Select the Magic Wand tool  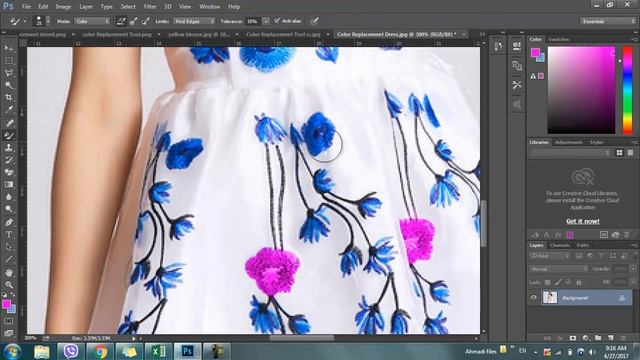(x=9, y=85)
